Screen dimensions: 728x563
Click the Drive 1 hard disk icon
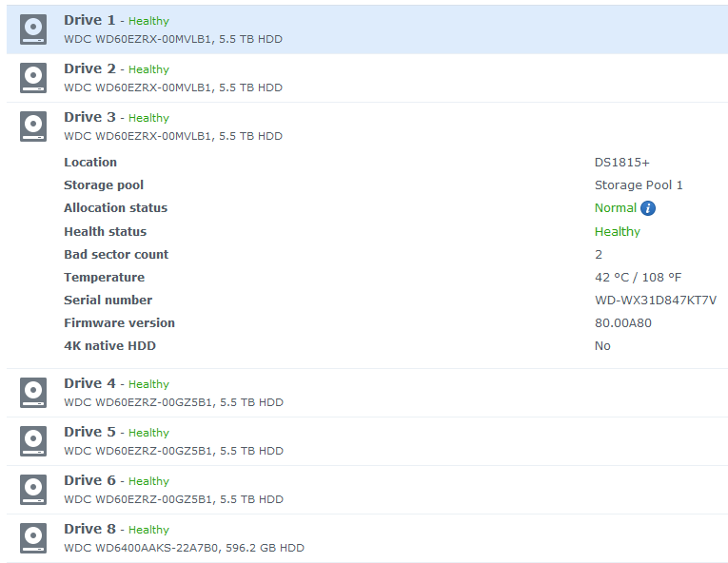point(33,29)
